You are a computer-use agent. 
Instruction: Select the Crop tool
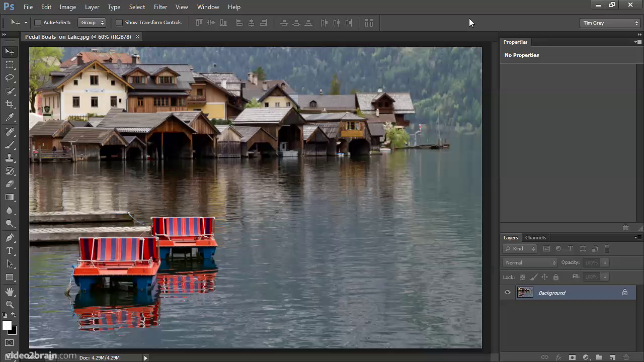point(10,104)
